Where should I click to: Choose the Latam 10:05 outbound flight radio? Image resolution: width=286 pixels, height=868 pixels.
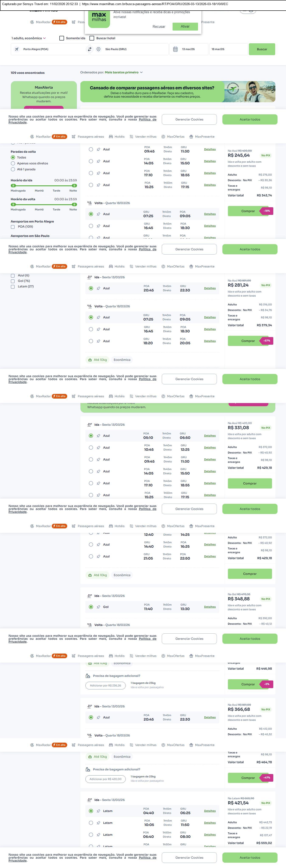[91, 823]
